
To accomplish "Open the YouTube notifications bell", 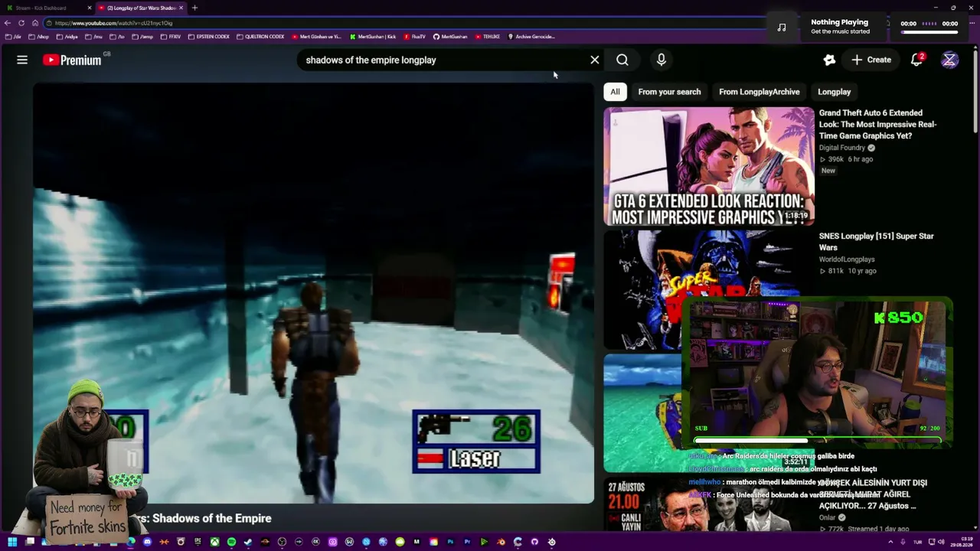I will pos(916,60).
